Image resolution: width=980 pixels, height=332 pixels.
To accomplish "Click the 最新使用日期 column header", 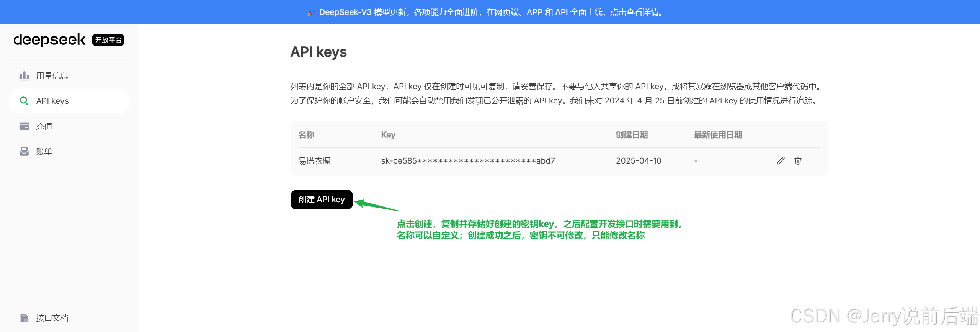I will click(718, 135).
